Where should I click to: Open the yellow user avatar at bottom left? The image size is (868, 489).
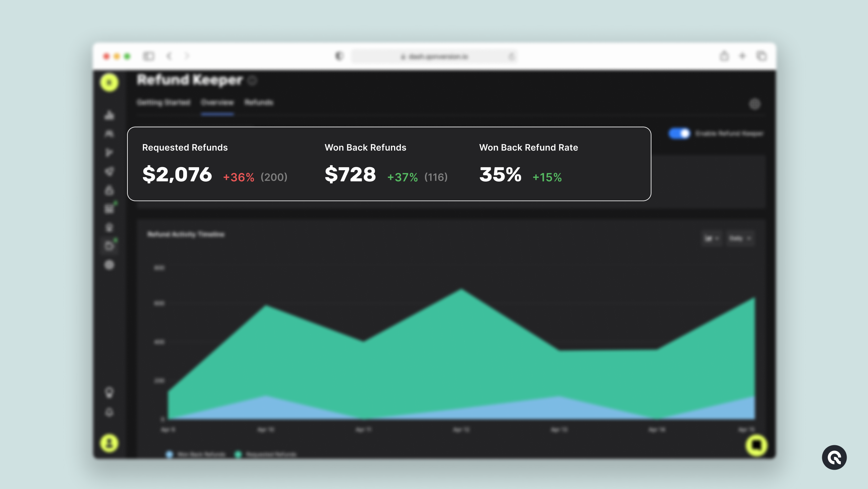[109, 443]
